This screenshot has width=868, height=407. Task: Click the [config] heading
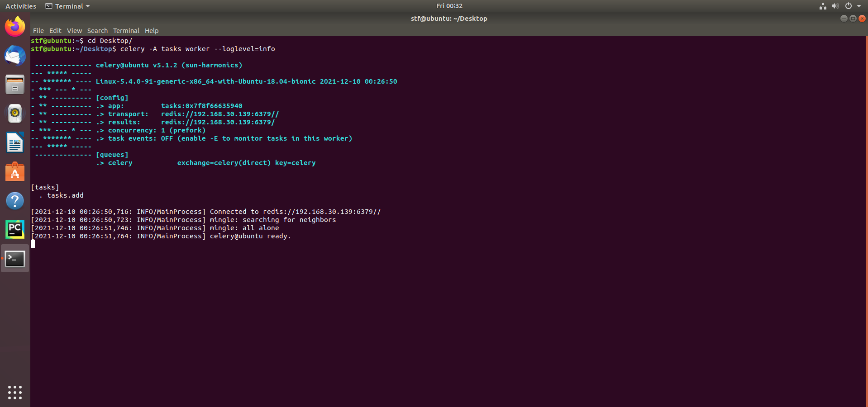112,98
